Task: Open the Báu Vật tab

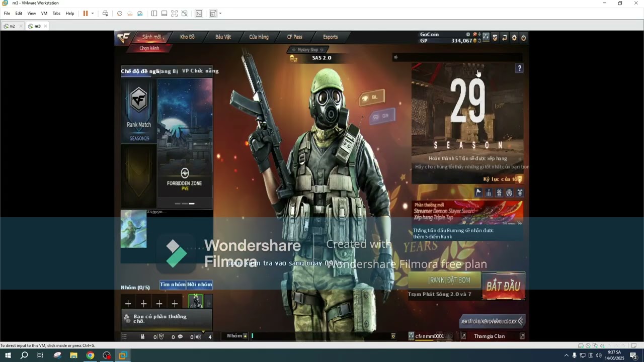Action: (x=223, y=37)
